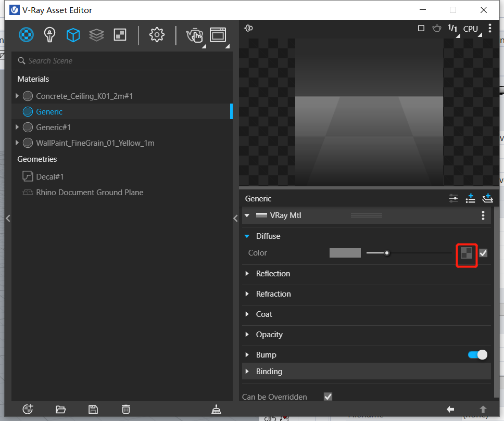The width and height of the screenshot is (504, 421).
Task: Select Rhino Document Ground Plane
Action: (122, 192)
